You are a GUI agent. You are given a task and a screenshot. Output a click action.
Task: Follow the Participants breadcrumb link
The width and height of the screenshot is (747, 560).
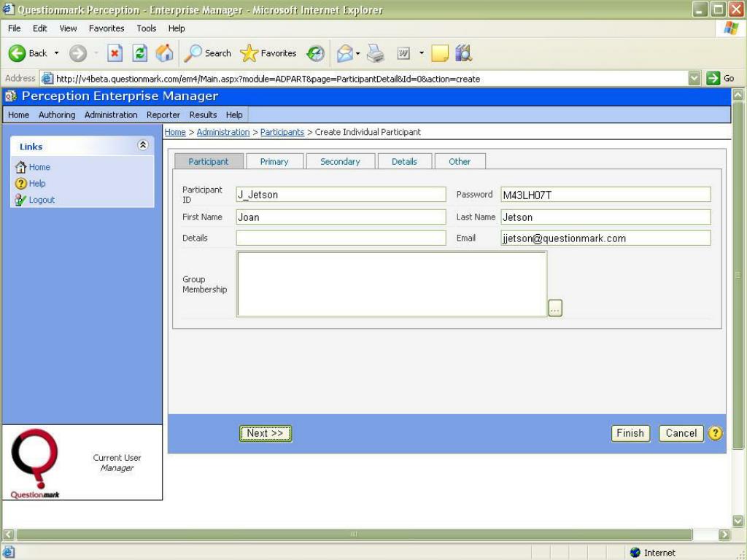pyautogui.click(x=282, y=132)
